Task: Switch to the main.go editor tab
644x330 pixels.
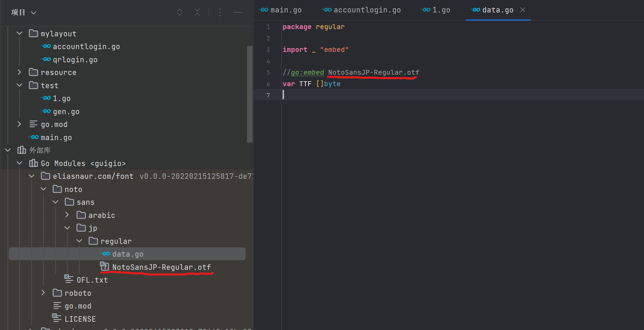Action: pyautogui.click(x=281, y=10)
